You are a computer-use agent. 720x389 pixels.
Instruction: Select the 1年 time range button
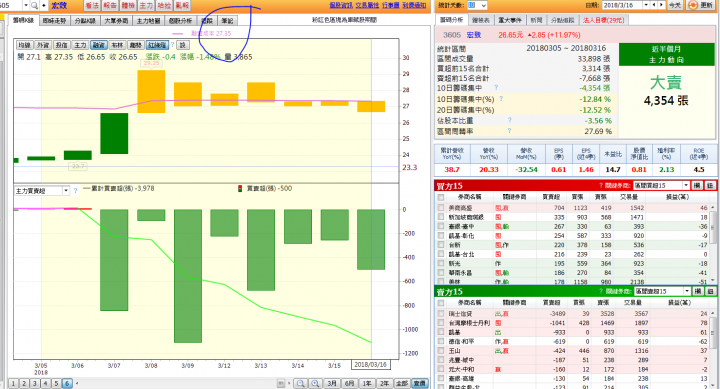(367, 383)
